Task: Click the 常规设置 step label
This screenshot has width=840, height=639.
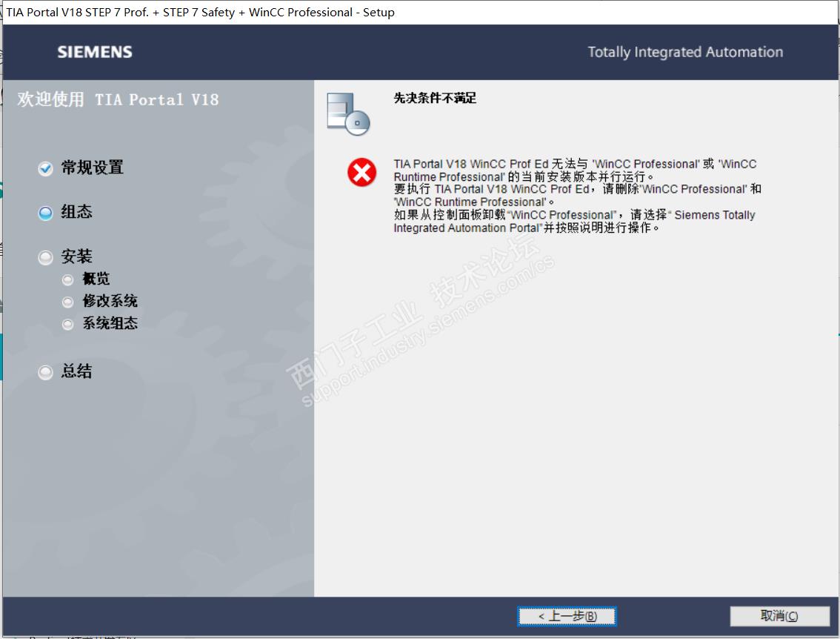Action: (x=92, y=168)
